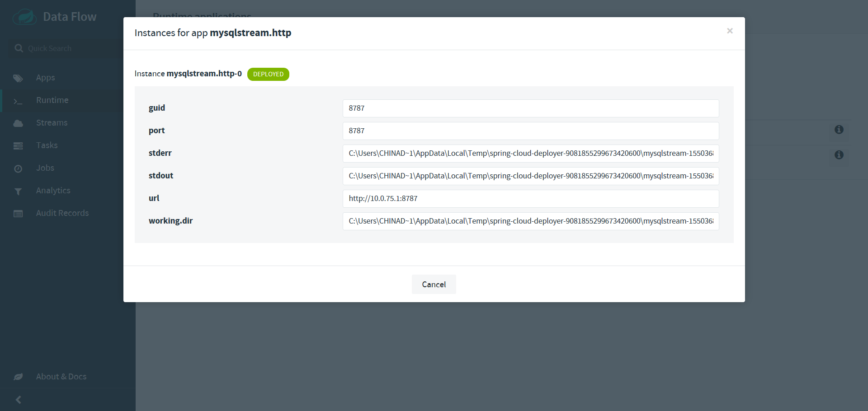868x411 pixels.
Task: Open the Audit Records menu item
Action: (x=62, y=213)
